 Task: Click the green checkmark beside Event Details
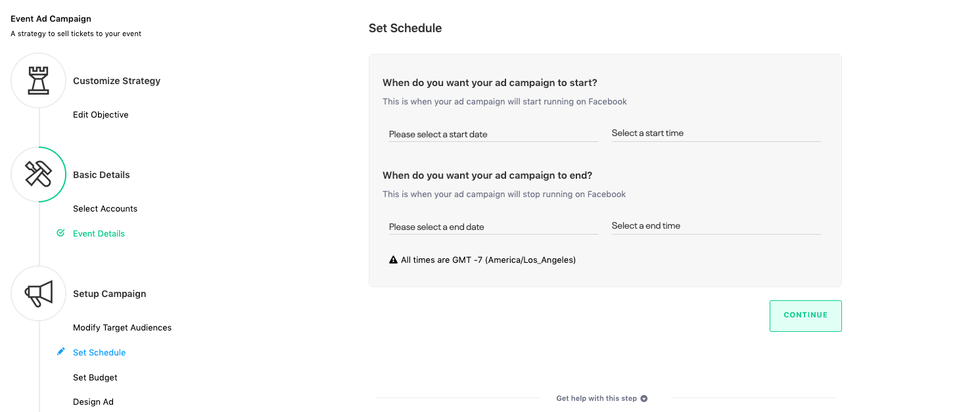tap(60, 233)
